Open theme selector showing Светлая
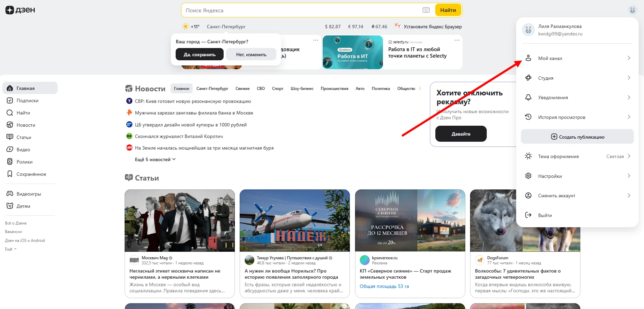644x309 pixels. tap(618, 156)
